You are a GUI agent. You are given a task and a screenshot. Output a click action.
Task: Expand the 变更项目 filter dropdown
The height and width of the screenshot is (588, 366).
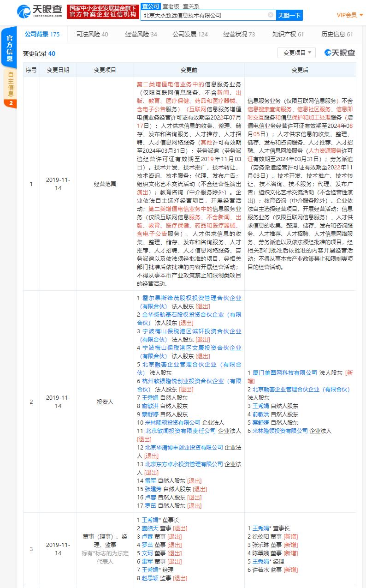click(297, 53)
